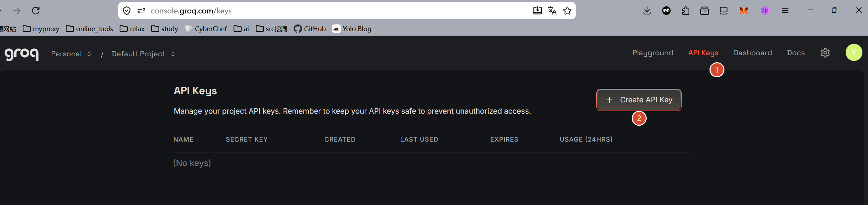Click the install app icon in address bar
This screenshot has width=868, height=205.
[x=537, y=11]
